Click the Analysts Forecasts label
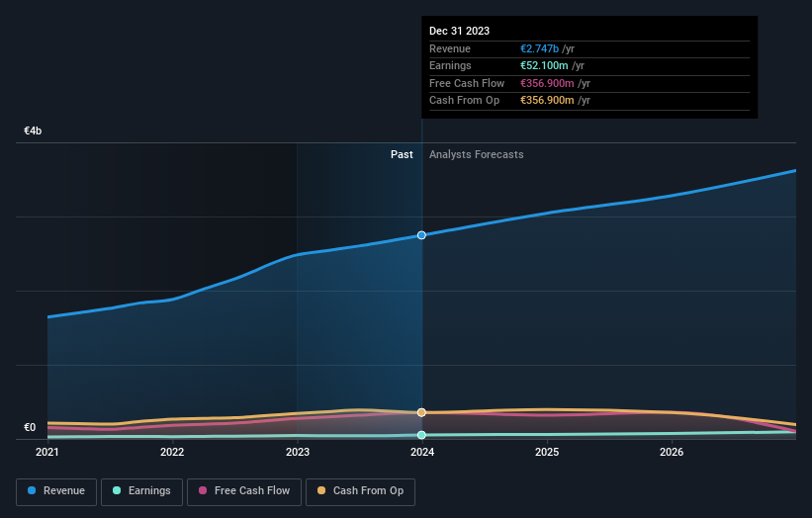 (477, 155)
